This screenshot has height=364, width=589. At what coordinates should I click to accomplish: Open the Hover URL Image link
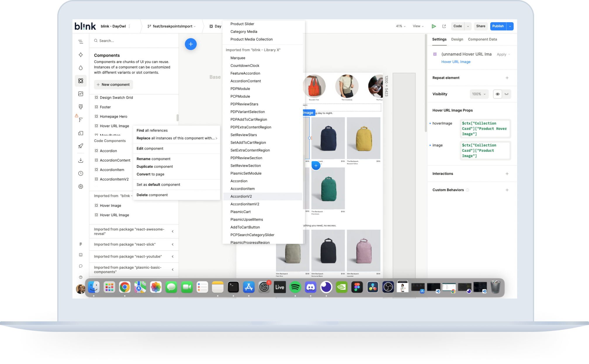click(456, 62)
